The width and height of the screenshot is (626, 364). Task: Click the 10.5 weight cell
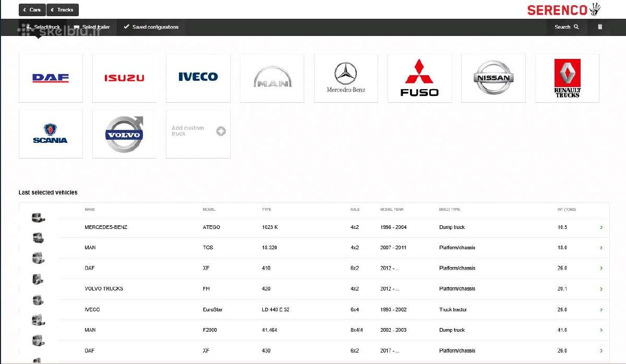(x=562, y=227)
